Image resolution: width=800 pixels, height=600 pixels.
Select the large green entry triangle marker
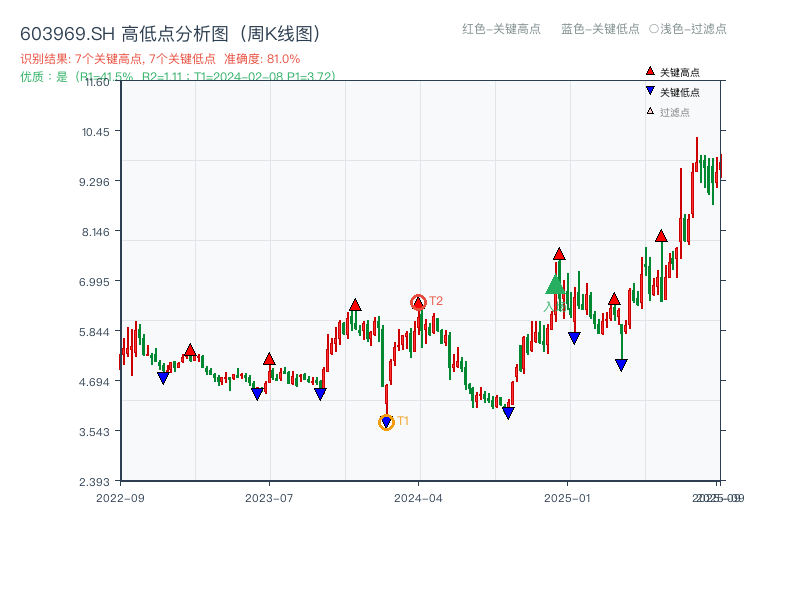coord(555,285)
